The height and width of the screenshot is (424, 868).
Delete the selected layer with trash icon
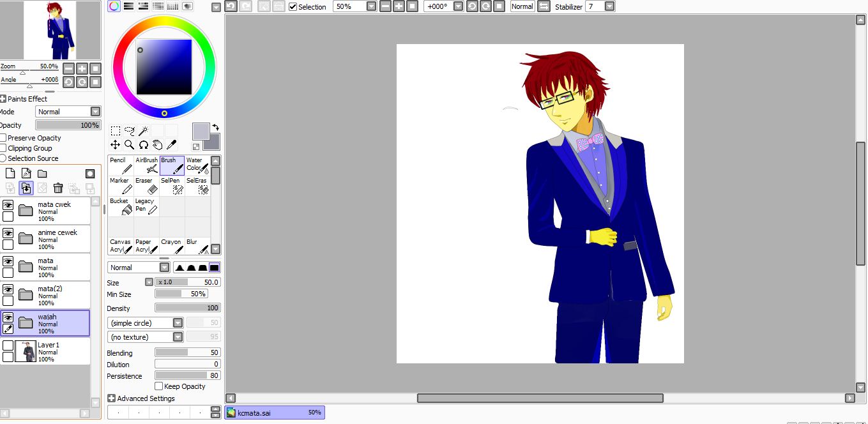click(x=58, y=188)
